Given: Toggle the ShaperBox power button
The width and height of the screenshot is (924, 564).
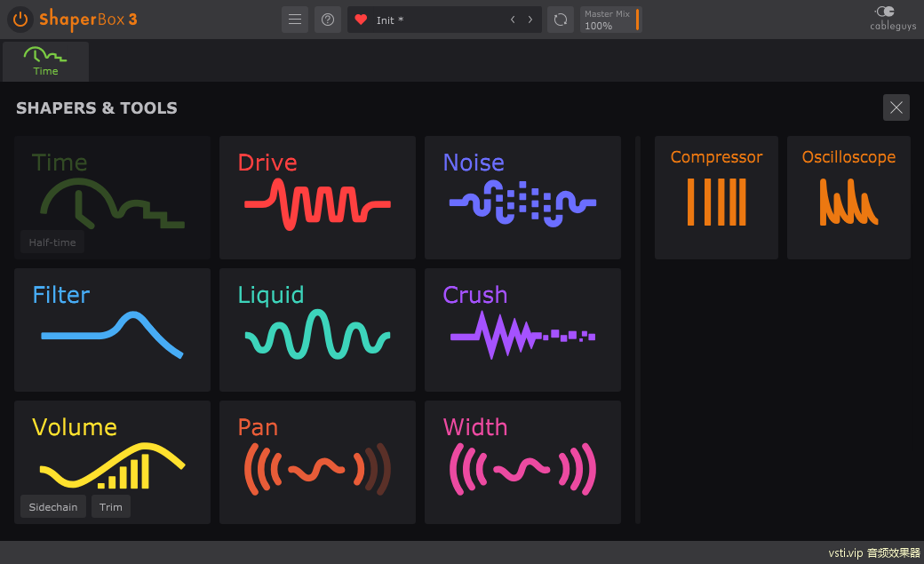Looking at the screenshot, I should (20, 20).
